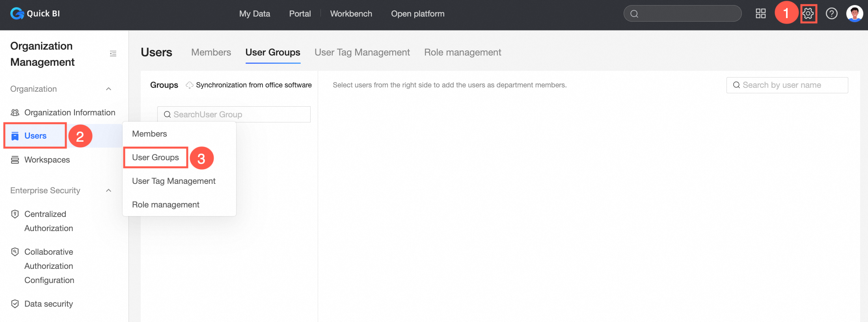Open the Workbench navigation link
Image resolution: width=868 pixels, height=322 pixels.
click(351, 14)
